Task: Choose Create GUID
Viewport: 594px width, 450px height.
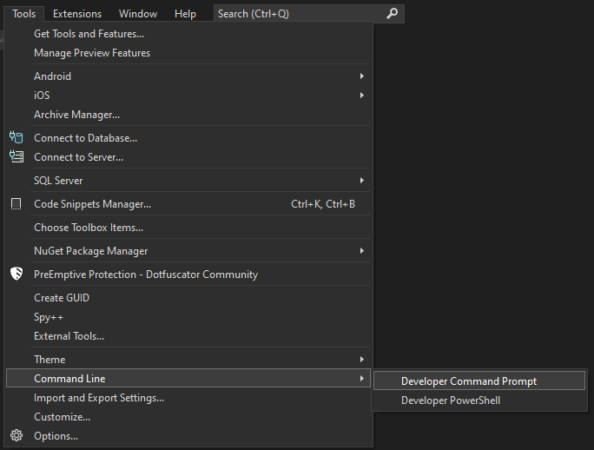Action: coord(188,298)
